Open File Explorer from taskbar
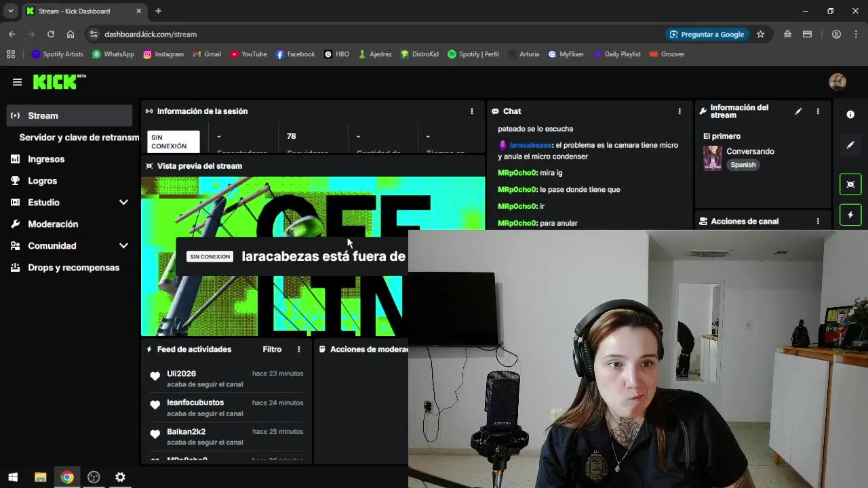The width and height of the screenshot is (868, 488). click(x=40, y=477)
